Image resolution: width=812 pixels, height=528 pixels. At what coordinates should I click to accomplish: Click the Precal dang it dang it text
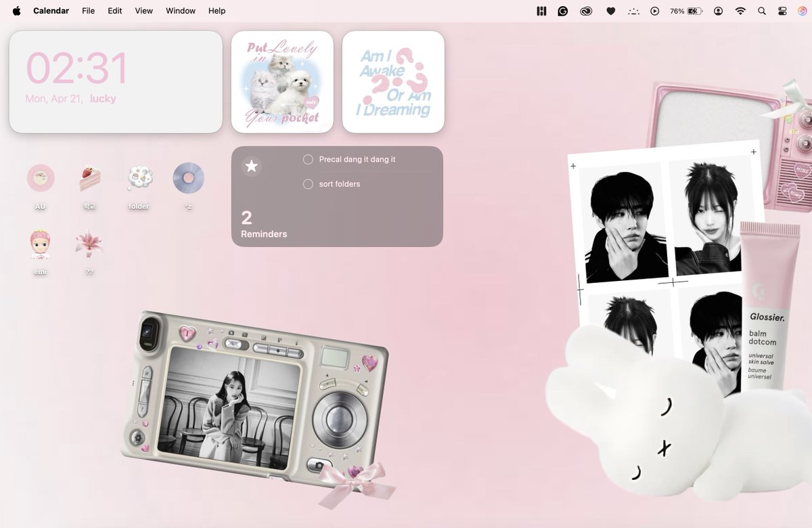(357, 160)
